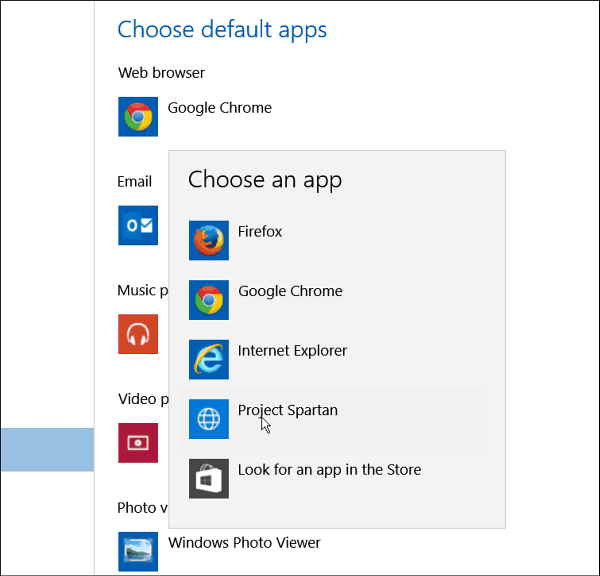
Task: Select the red video player icon
Action: 138,443
